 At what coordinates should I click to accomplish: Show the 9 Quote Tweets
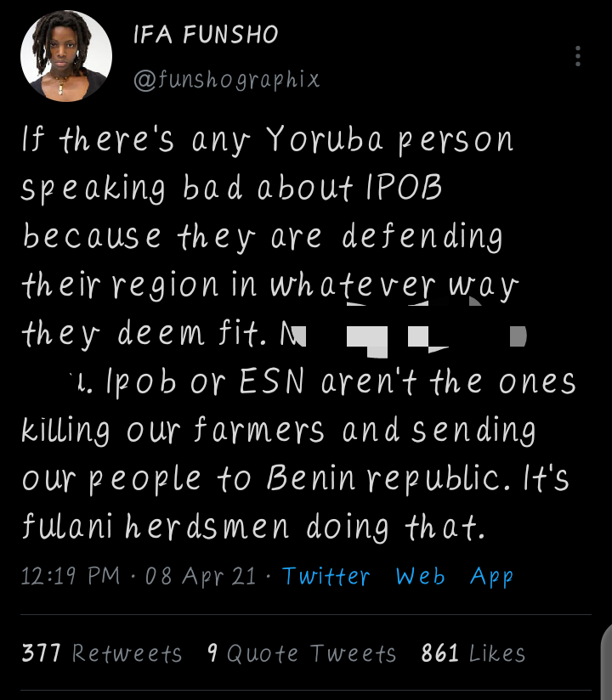(302, 653)
